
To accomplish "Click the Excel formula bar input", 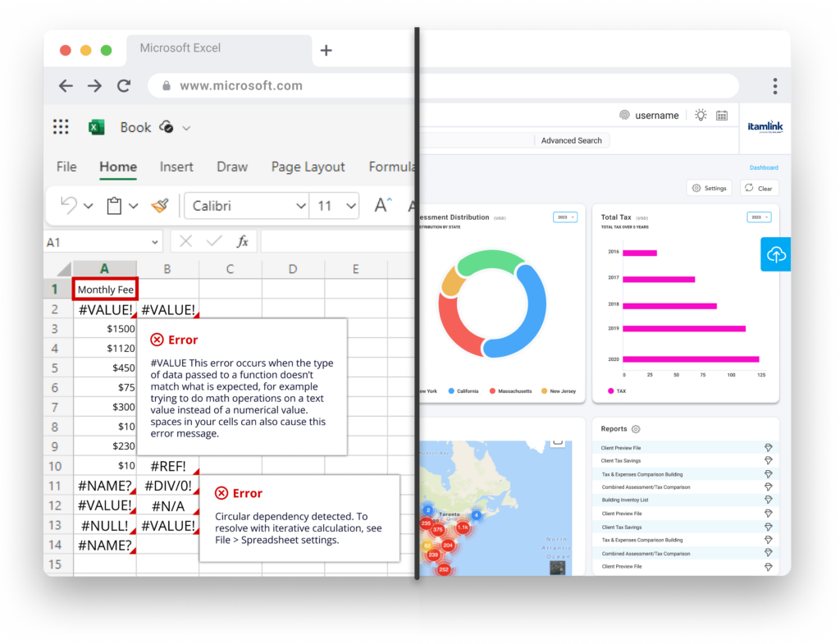I will pyautogui.click(x=339, y=242).
